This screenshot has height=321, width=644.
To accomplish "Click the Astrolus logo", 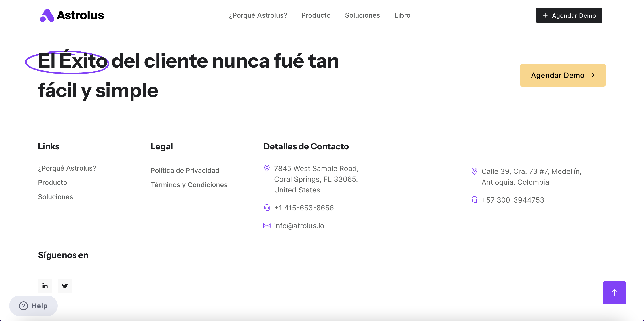I will tap(72, 15).
